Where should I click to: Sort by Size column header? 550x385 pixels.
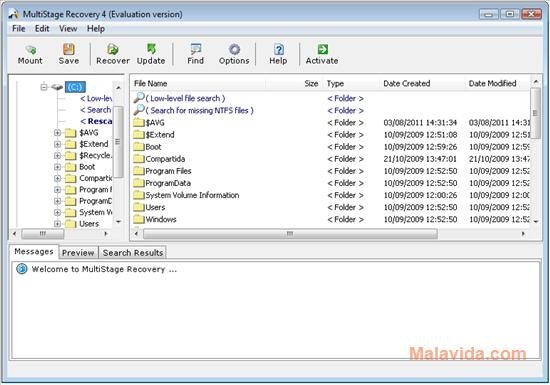pyautogui.click(x=295, y=83)
